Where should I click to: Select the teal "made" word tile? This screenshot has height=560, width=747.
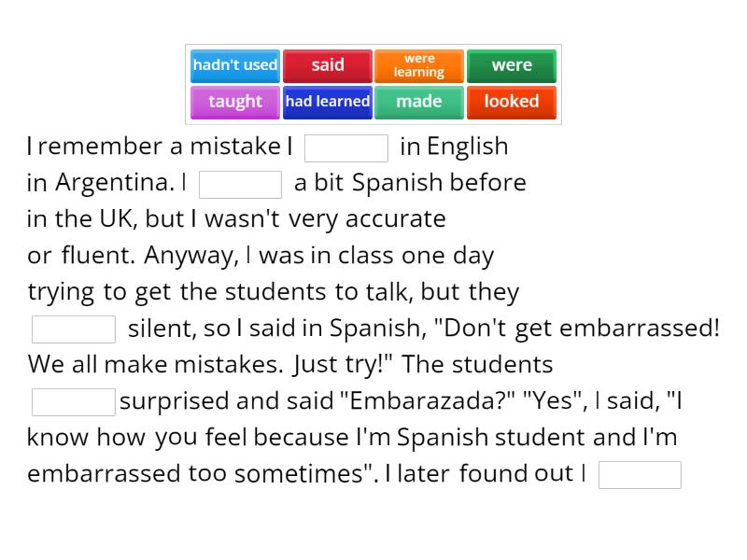(x=419, y=103)
